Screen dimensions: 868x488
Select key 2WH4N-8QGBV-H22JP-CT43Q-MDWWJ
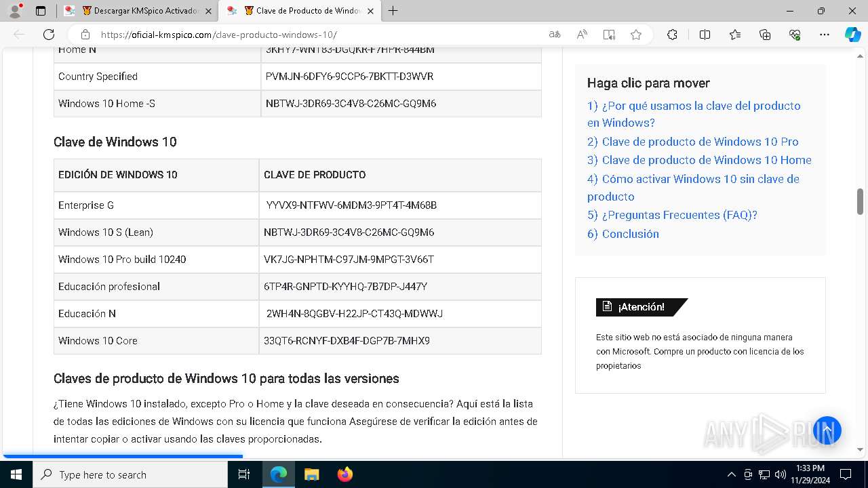tap(354, 314)
